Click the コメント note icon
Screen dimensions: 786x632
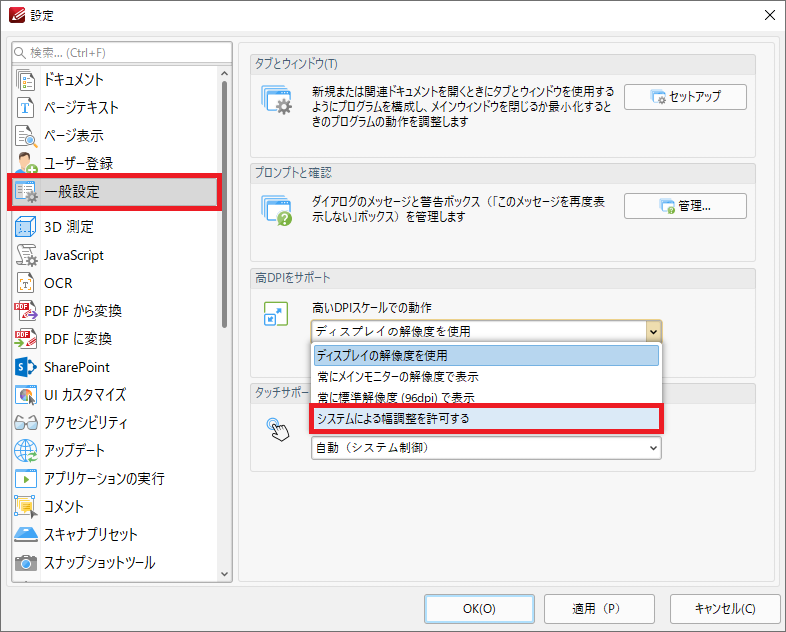[x=26, y=507]
